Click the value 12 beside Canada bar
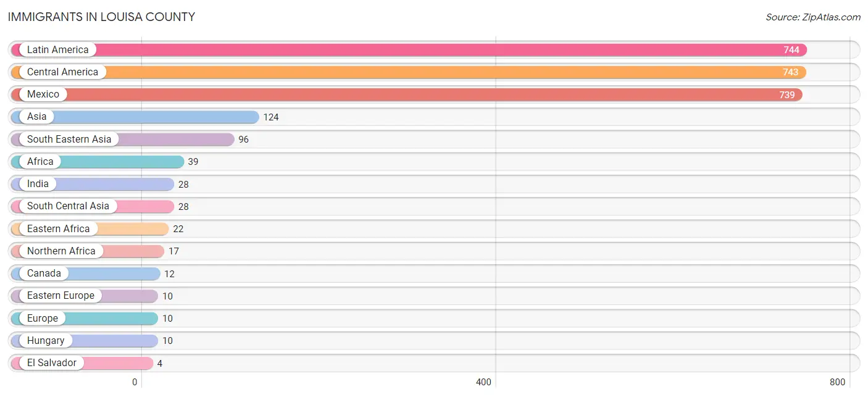The height and width of the screenshot is (397, 868). 170,274
